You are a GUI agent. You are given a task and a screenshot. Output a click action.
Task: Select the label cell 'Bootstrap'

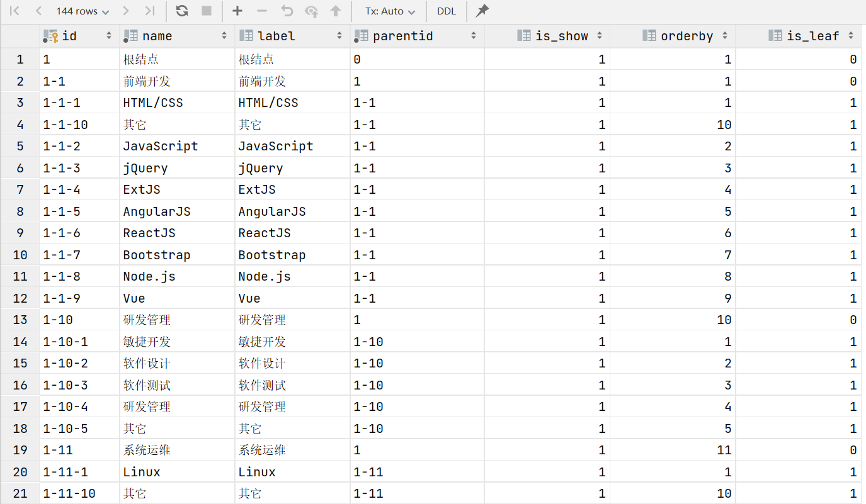[292, 255]
